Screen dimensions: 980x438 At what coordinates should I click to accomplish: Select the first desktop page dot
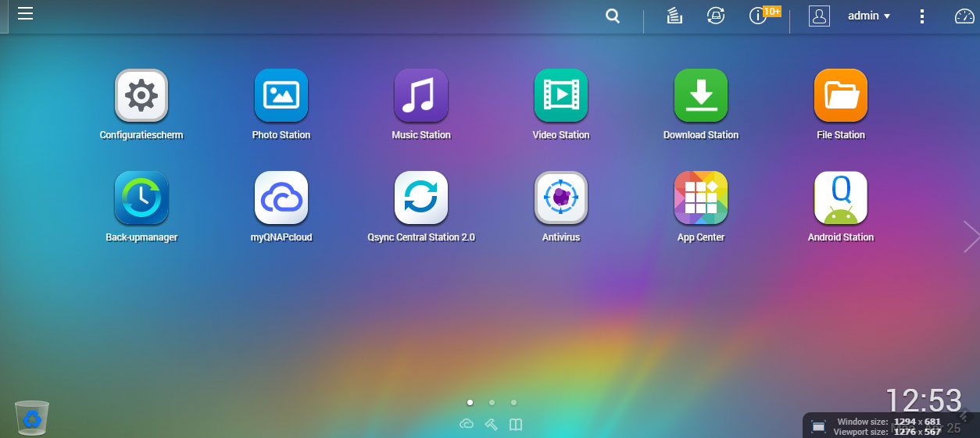tap(470, 403)
